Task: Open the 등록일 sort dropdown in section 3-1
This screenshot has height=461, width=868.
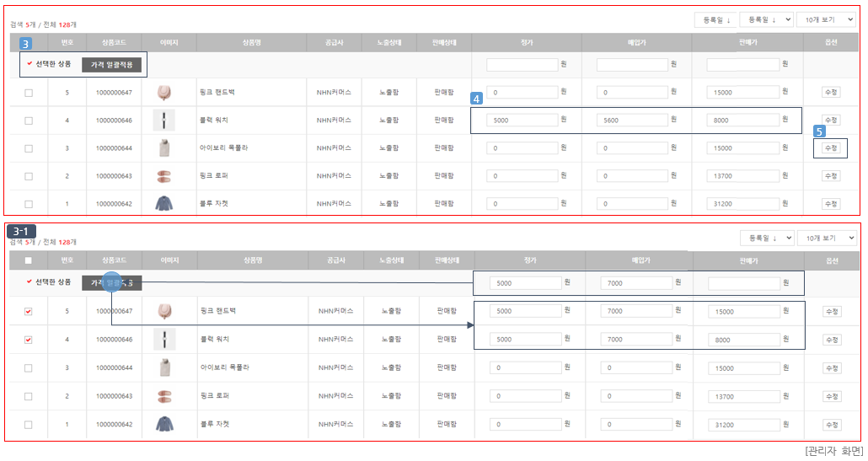Action: pos(767,238)
